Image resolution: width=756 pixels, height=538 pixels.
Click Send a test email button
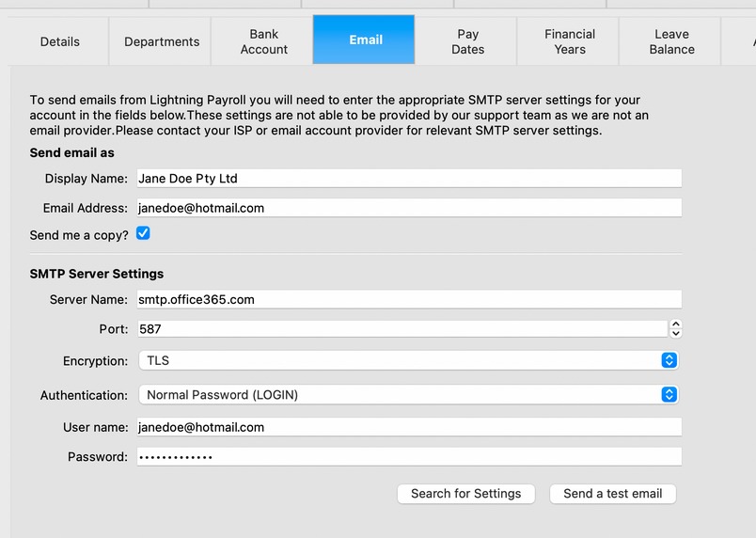click(x=613, y=494)
